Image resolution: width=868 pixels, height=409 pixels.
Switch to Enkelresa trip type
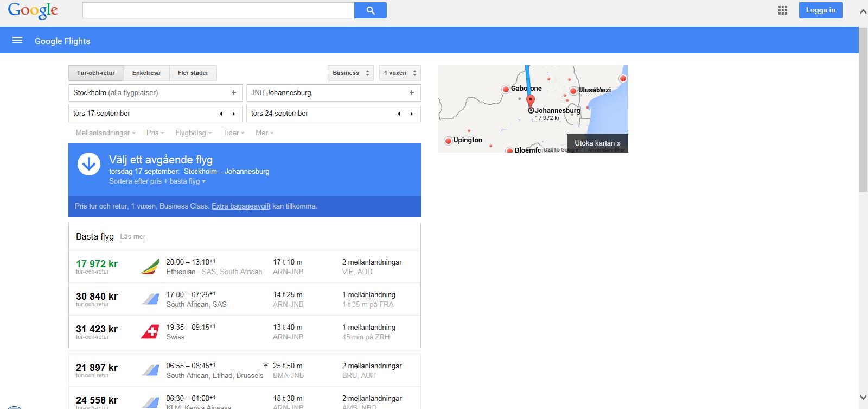click(x=146, y=73)
